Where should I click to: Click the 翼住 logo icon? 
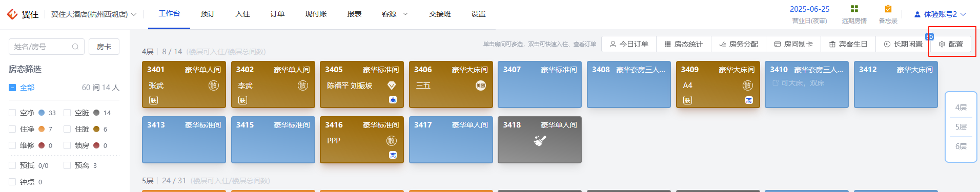(x=12, y=14)
